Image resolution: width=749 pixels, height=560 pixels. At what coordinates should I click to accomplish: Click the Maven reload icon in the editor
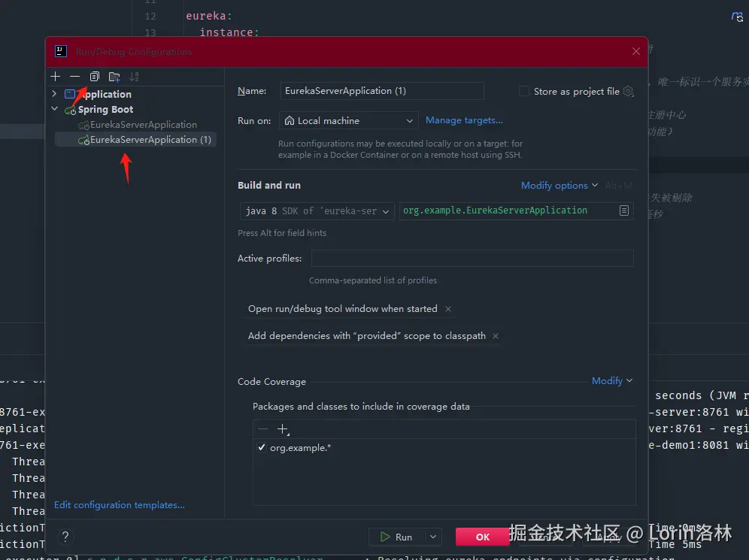[737, 17]
